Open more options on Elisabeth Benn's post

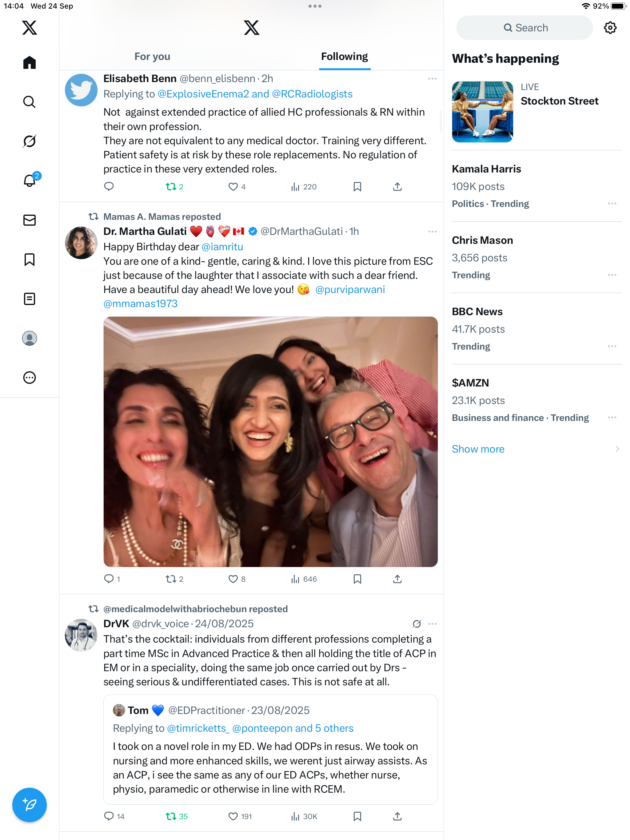[432, 79]
